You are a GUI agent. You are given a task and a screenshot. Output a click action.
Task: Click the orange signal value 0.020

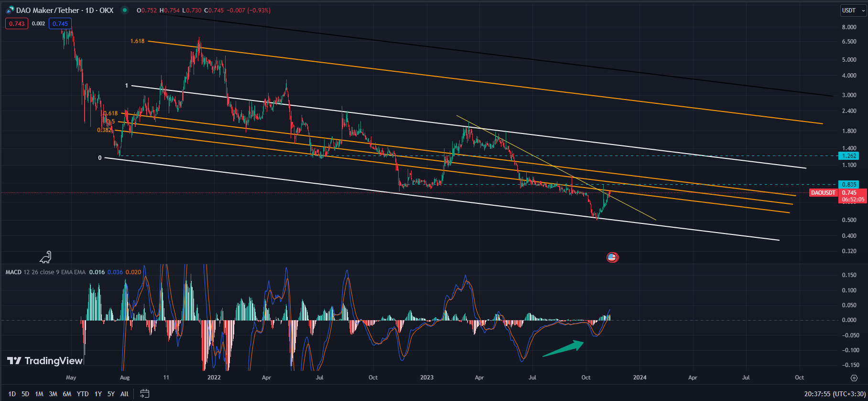click(x=133, y=272)
